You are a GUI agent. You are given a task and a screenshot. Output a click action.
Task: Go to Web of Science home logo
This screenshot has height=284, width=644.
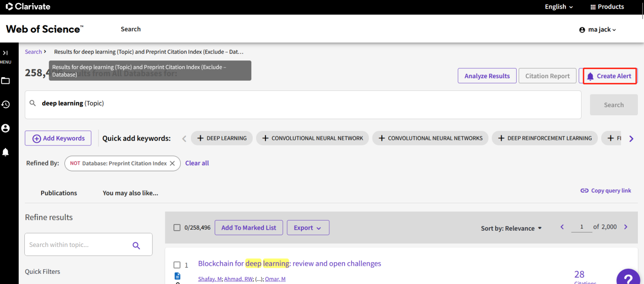(x=45, y=29)
